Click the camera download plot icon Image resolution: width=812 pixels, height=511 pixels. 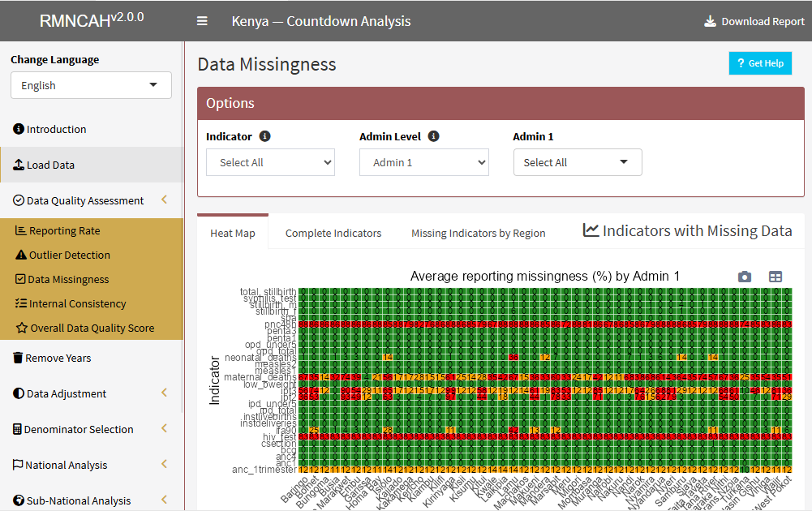(x=745, y=277)
